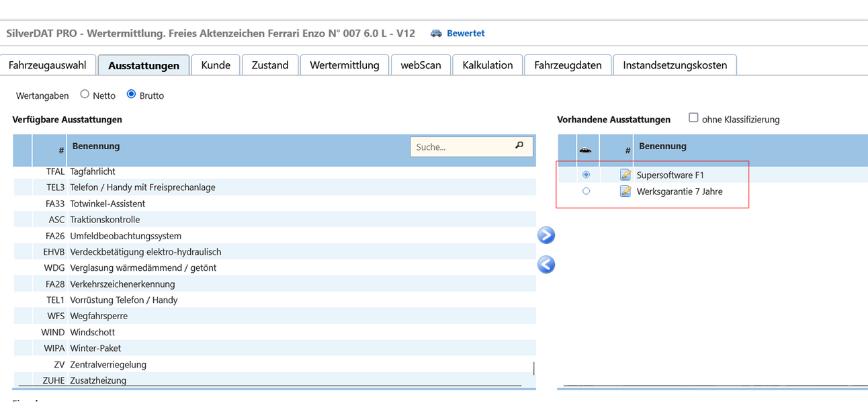Image resolution: width=868 pixels, height=420 pixels.
Task: Click the Bewertet status link
Action: 466,33
